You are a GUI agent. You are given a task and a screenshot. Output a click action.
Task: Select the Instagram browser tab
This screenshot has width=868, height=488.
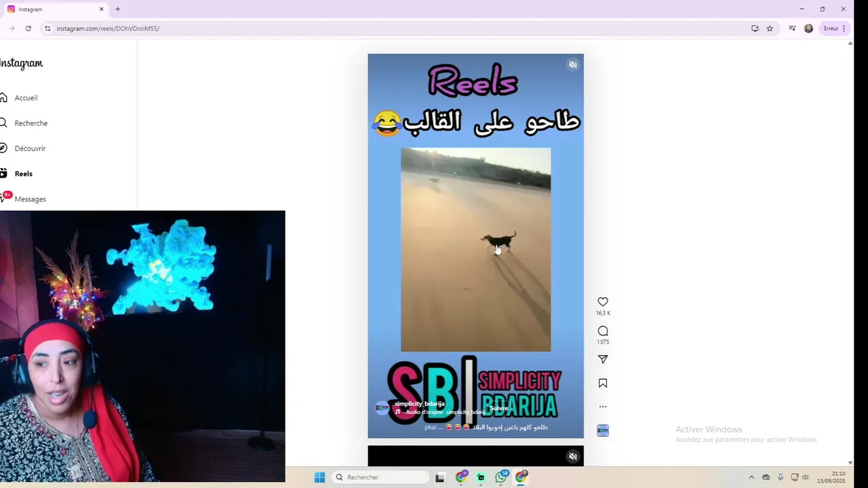[x=56, y=9]
